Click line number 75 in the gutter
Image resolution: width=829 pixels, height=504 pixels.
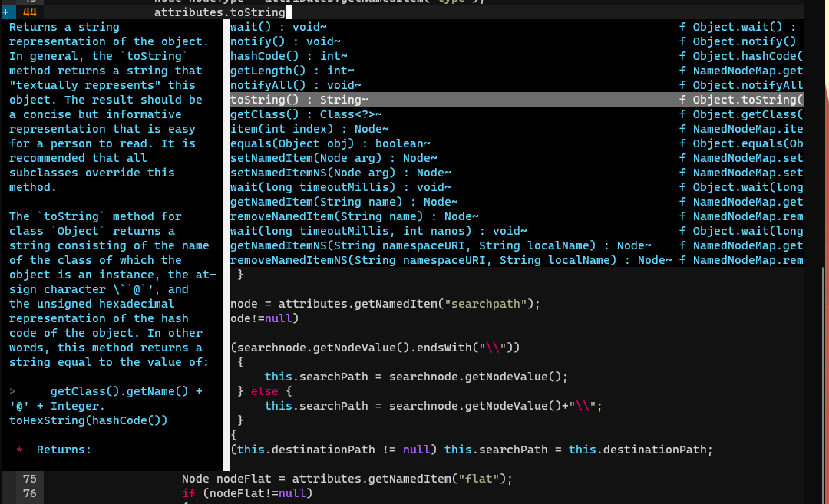(29, 478)
